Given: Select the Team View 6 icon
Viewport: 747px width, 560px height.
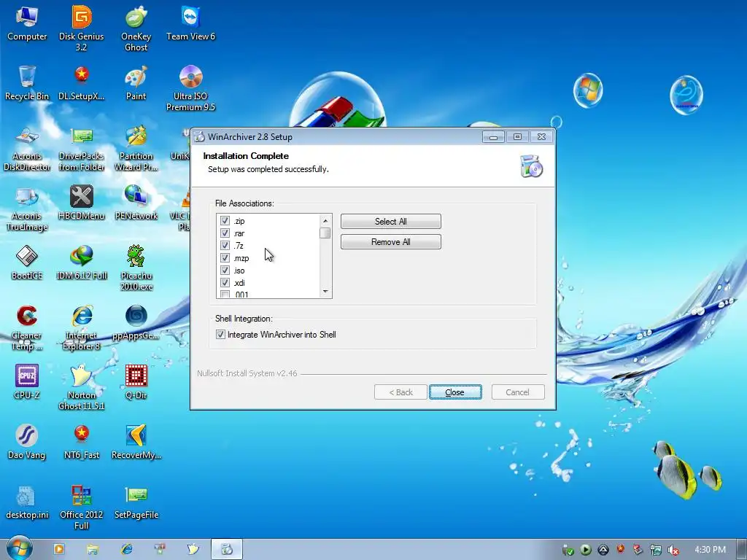Looking at the screenshot, I should [190, 24].
